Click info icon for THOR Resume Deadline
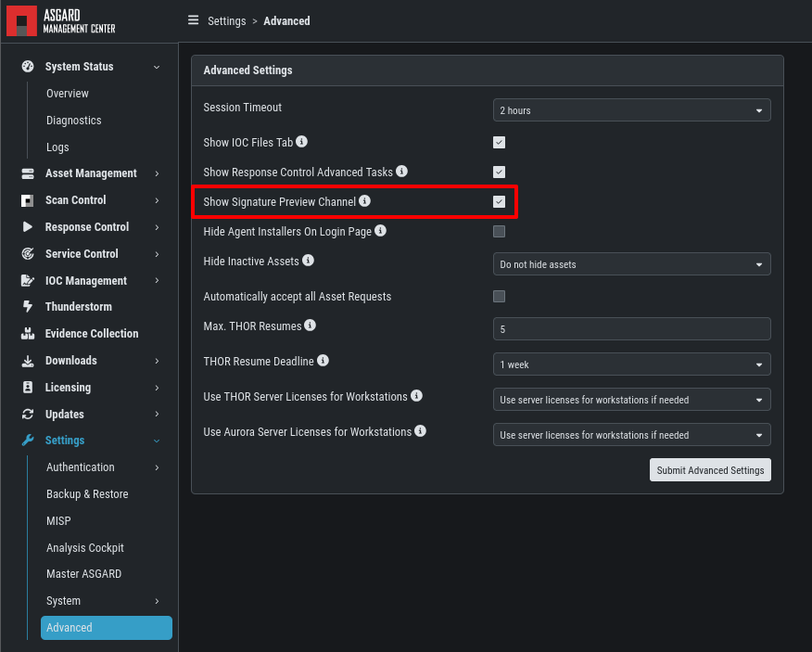This screenshot has width=812, height=652. pos(324,360)
